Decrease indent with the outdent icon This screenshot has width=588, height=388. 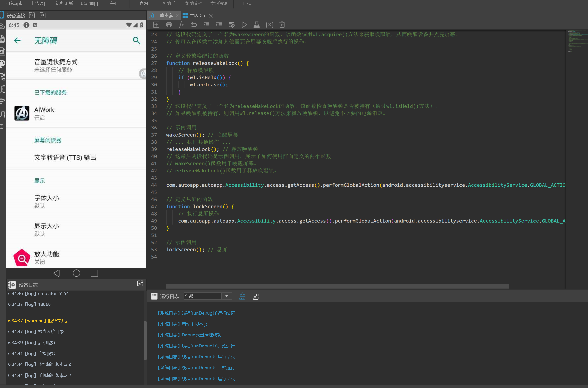pyautogui.click(x=206, y=25)
